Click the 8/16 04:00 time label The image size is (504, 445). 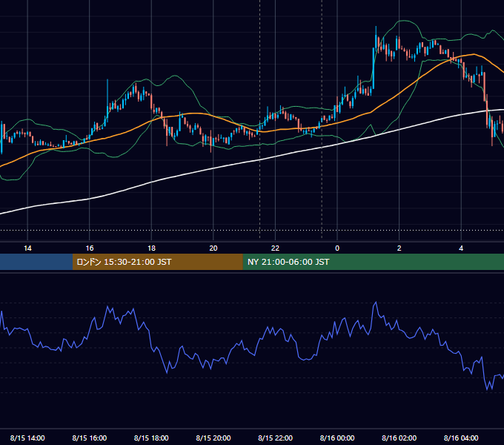click(x=461, y=438)
